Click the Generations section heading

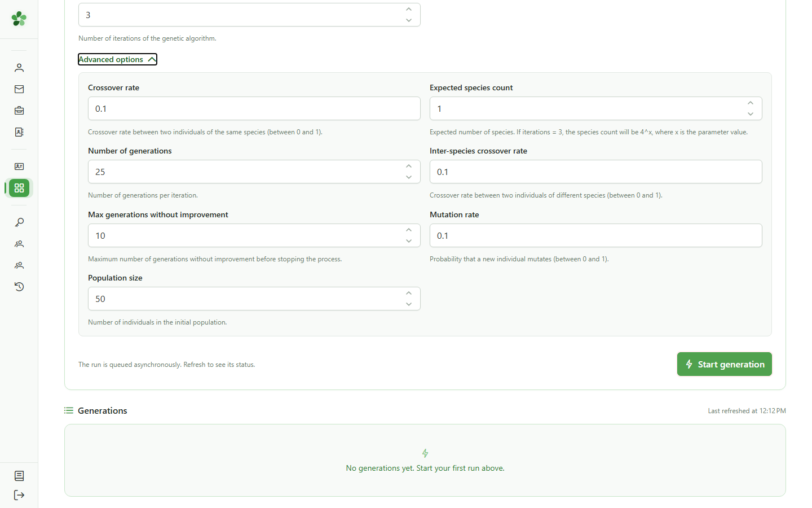(x=103, y=410)
